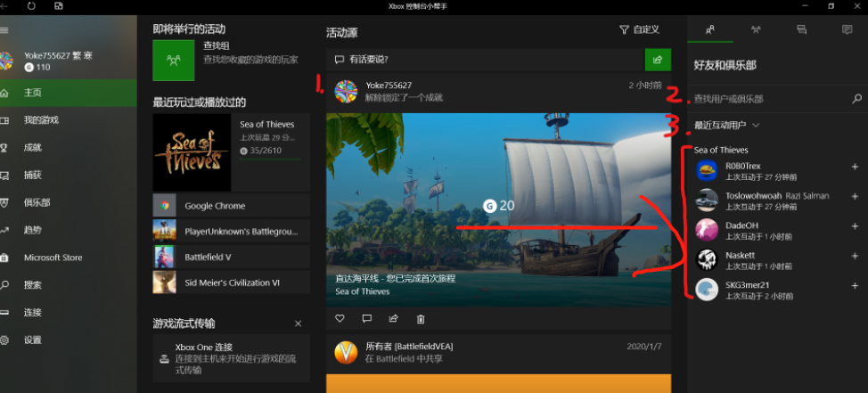Click R0B0Trex burger avatar
The image size is (868, 393).
click(707, 170)
